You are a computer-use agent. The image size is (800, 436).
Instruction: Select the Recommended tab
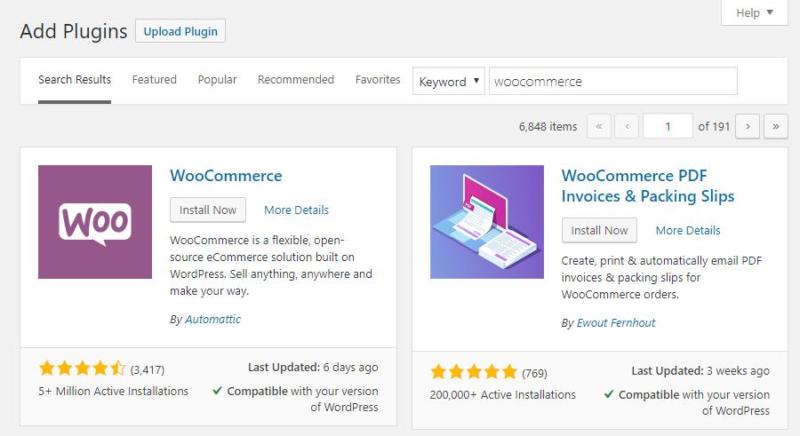[296, 80]
